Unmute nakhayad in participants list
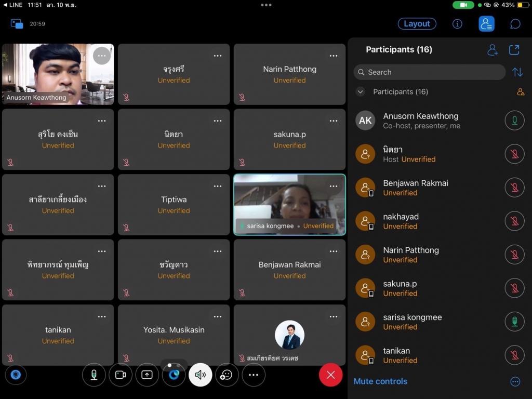This screenshot has height=399, width=532. coord(514,221)
